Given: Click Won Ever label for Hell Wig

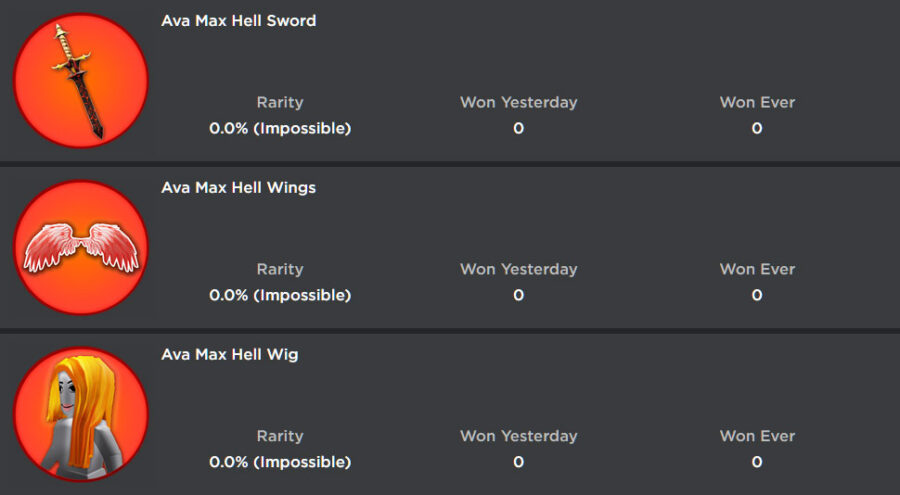Looking at the screenshot, I should [x=757, y=436].
